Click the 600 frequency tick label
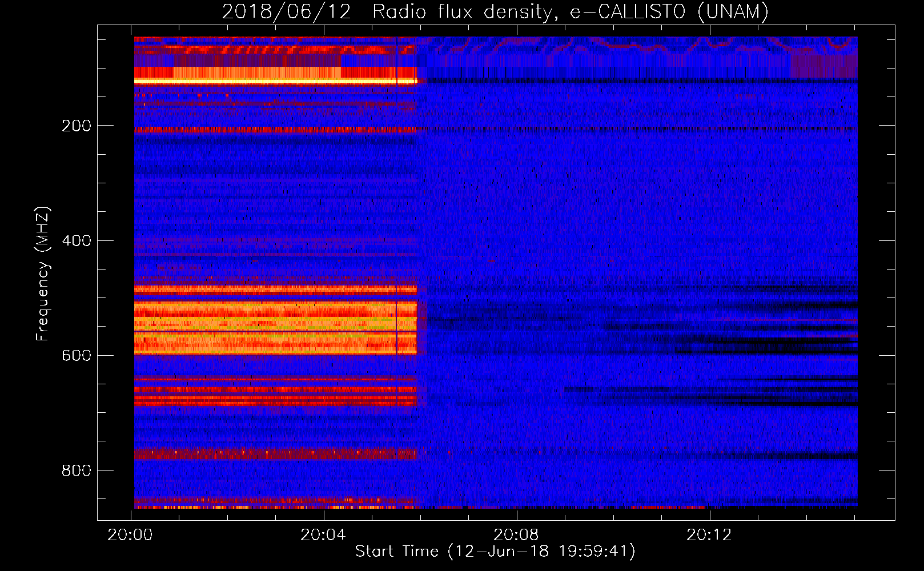This screenshot has height=571, width=924. [x=77, y=356]
